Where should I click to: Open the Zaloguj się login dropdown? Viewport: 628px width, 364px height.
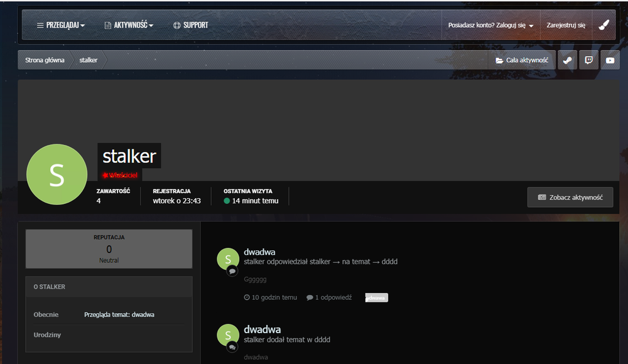[x=490, y=26]
